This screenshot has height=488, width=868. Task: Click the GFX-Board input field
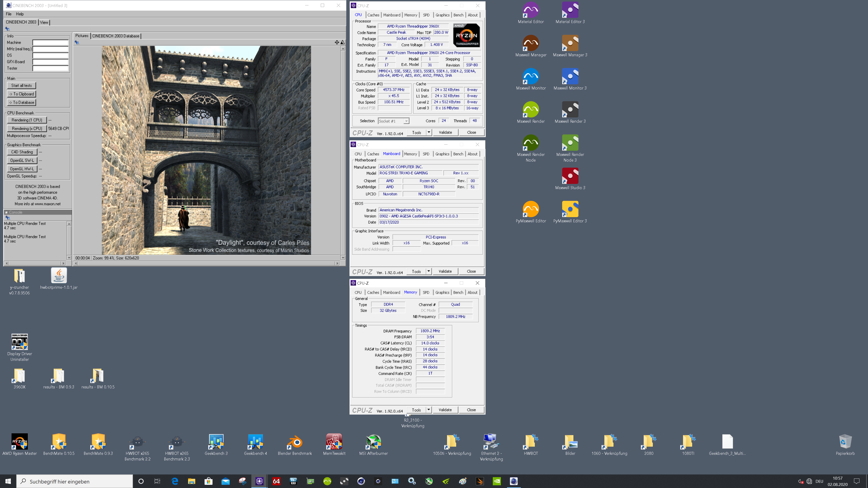[x=50, y=62]
